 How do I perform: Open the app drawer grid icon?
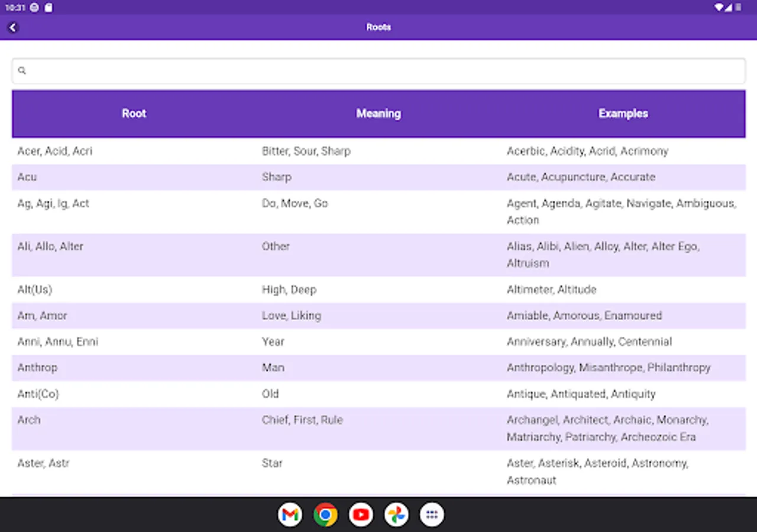coord(432,514)
